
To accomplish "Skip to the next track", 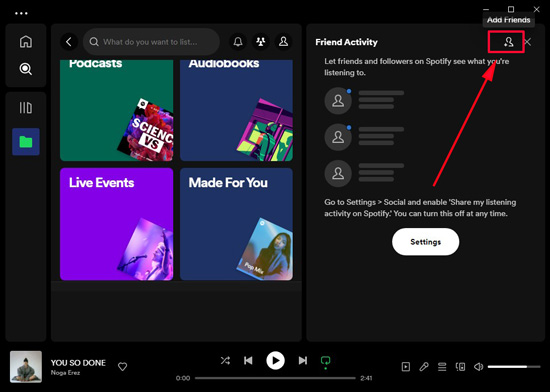I will 303,360.
